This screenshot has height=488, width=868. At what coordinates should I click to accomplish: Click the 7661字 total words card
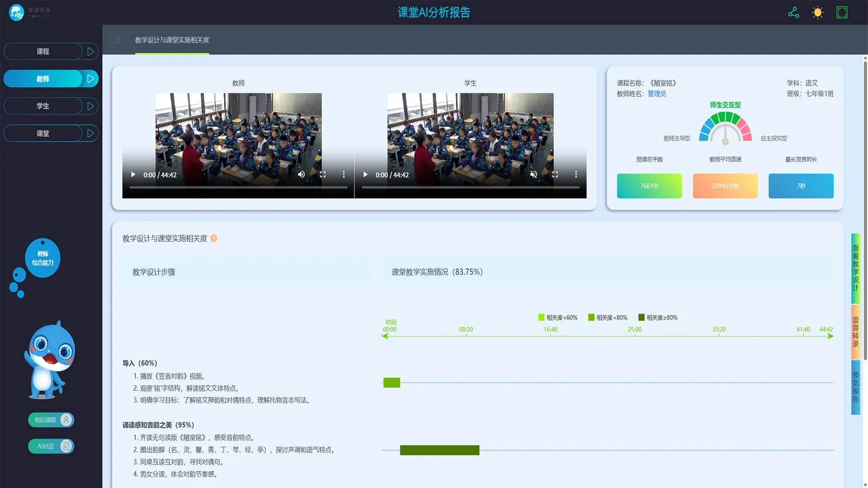point(649,186)
